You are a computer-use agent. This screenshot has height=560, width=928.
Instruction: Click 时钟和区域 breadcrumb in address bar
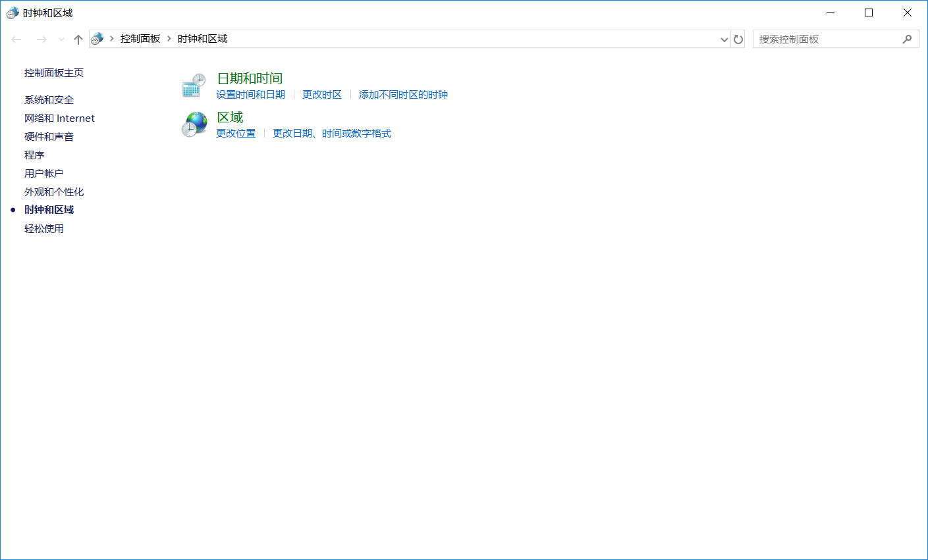pyautogui.click(x=202, y=39)
